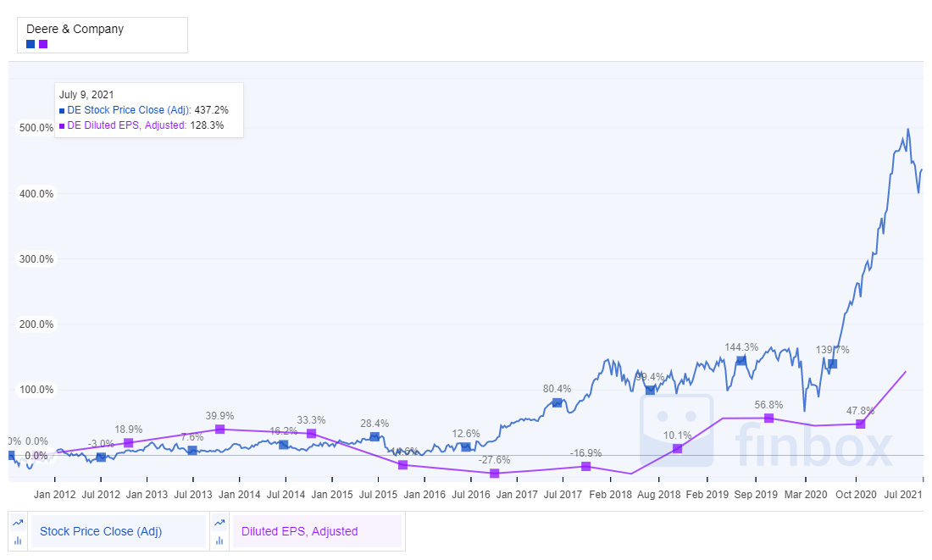This screenshot has height=560, width=932.
Task: Select the blue 80.4% stock price marker
Action: coord(557,402)
